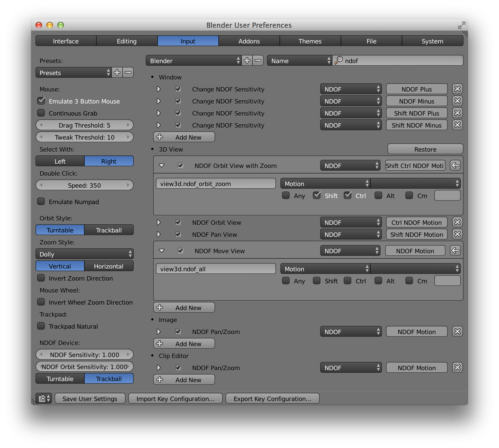The height and width of the screenshot is (448, 499).
Task: Restore NDOF Orbit View with Zoom item arrow
Action: [455, 166]
